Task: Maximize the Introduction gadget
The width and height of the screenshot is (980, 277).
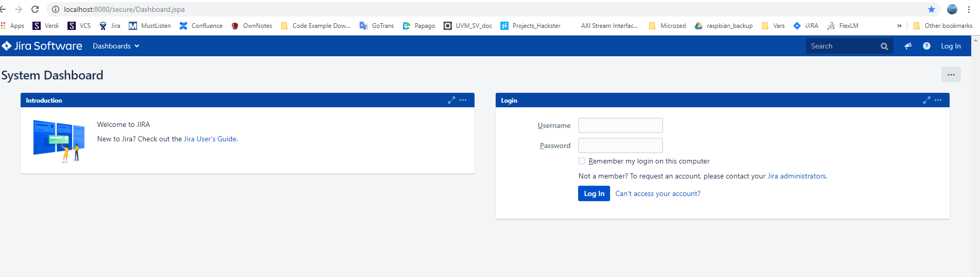Action: 451,100
